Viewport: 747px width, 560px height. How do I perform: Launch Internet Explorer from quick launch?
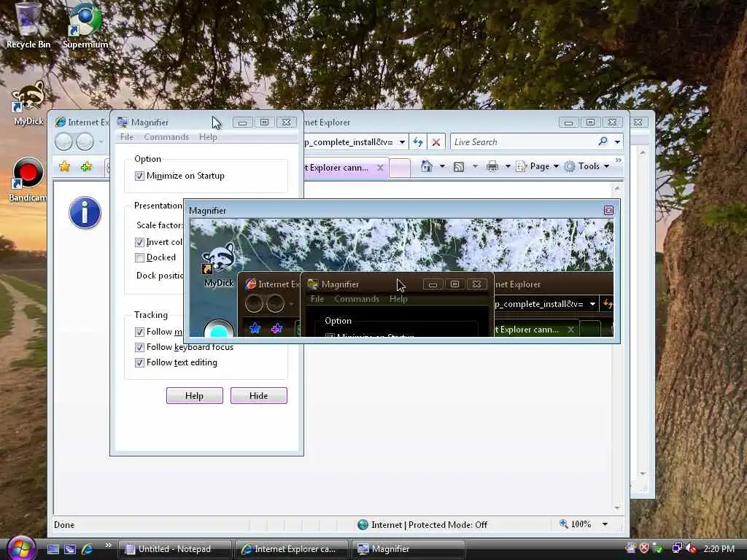tap(88, 549)
